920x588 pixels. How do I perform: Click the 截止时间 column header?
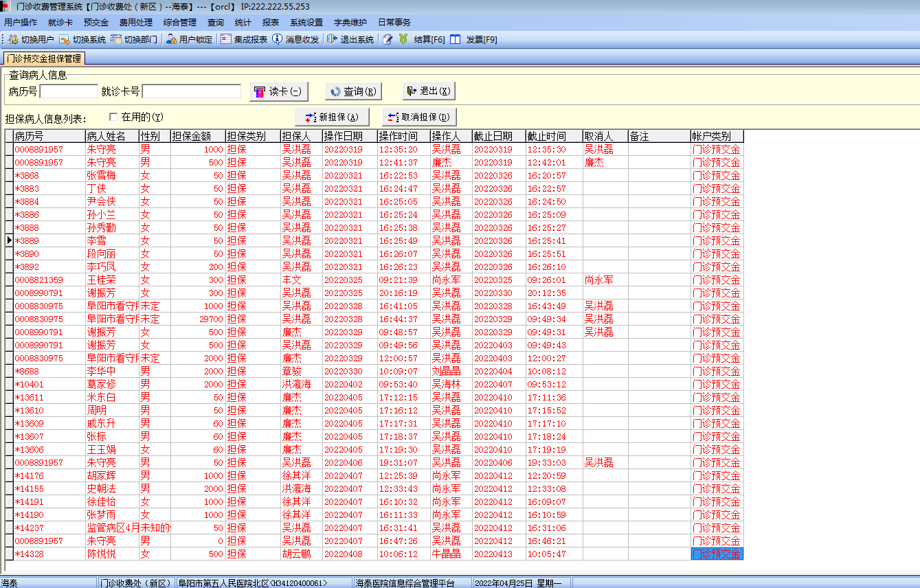point(554,136)
